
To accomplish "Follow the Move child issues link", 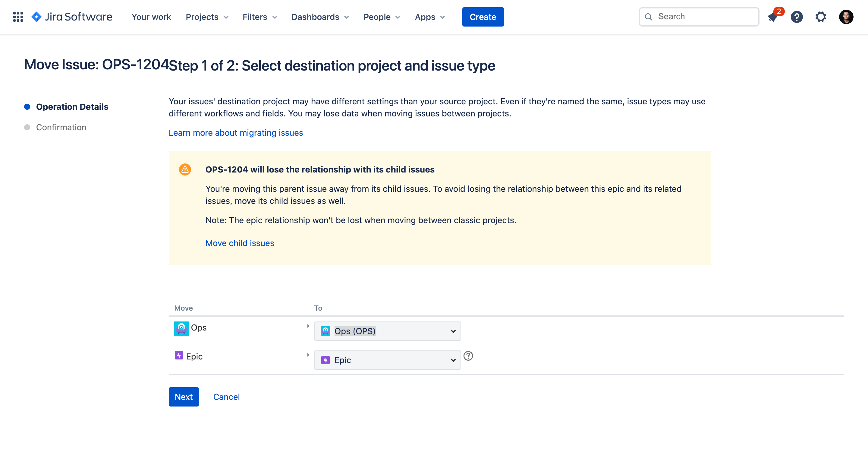I will click(240, 243).
